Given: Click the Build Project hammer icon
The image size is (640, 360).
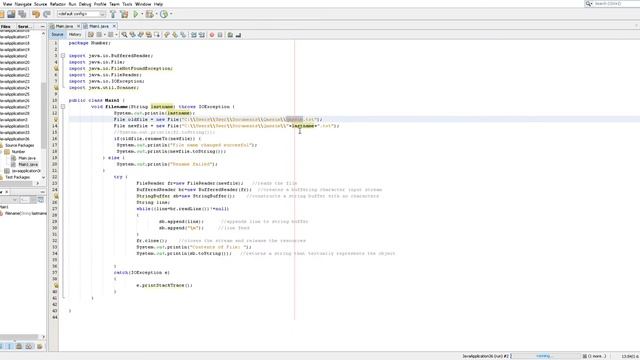Looking at the screenshot, I should [x=113, y=14].
